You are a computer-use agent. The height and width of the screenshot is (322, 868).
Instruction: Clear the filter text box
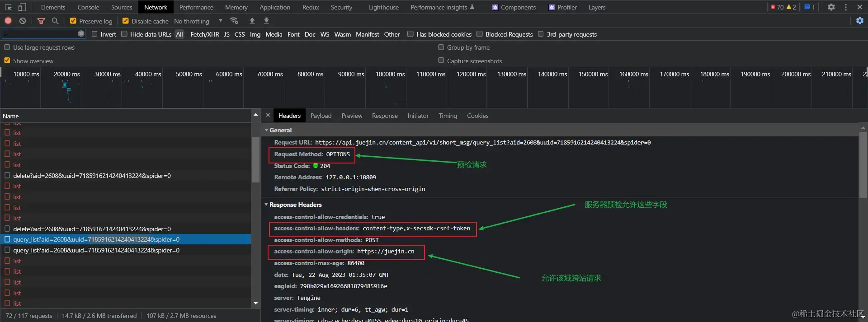coord(81,34)
